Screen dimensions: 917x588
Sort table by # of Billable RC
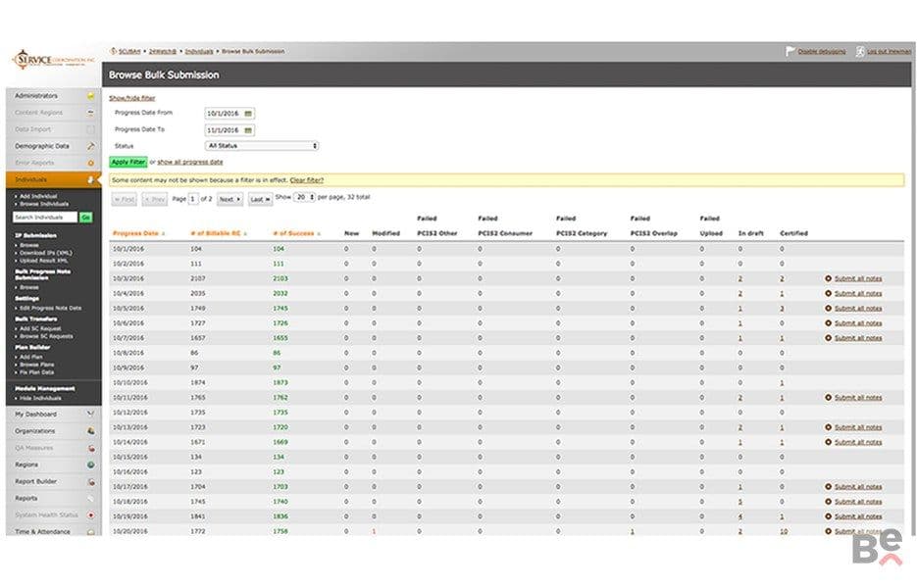click(x=219, y=233)
